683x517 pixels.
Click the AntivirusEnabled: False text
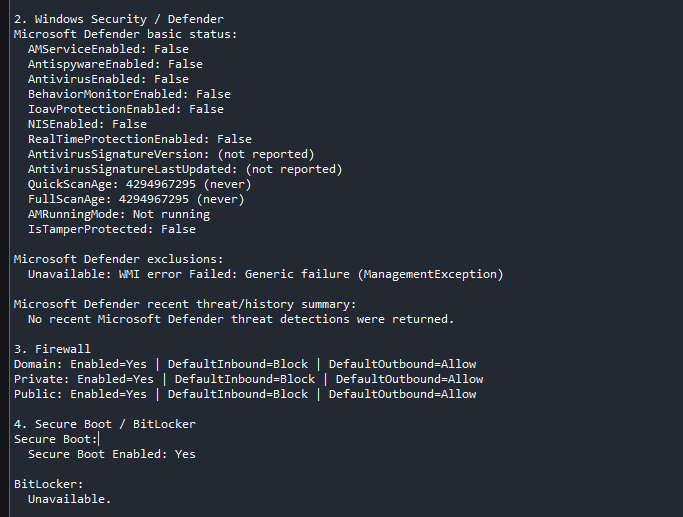pyautogui.click(x=108, y=79)
